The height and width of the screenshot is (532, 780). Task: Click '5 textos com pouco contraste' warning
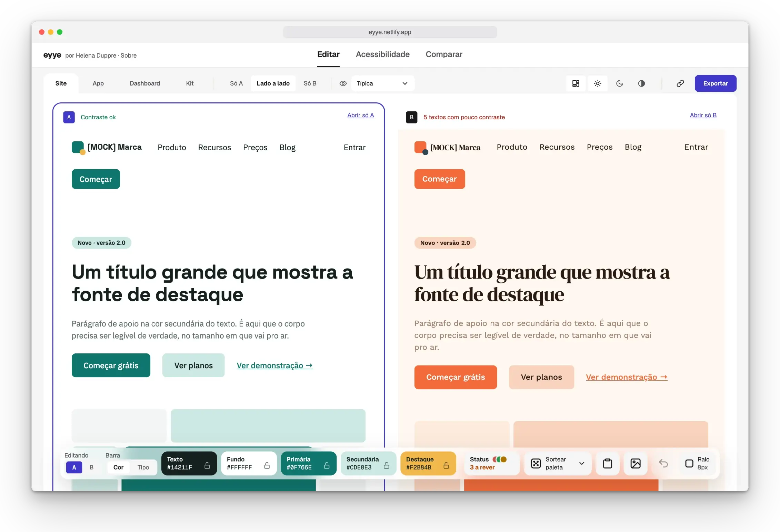464,117
